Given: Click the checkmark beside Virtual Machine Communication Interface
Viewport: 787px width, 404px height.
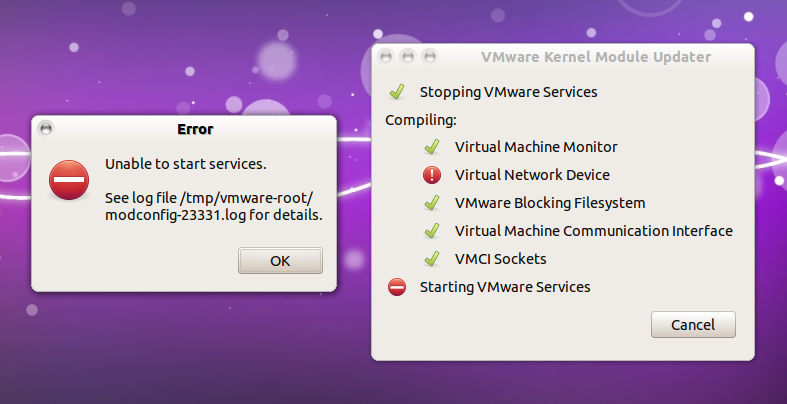Looking at the screenshot, I should 432,231.
